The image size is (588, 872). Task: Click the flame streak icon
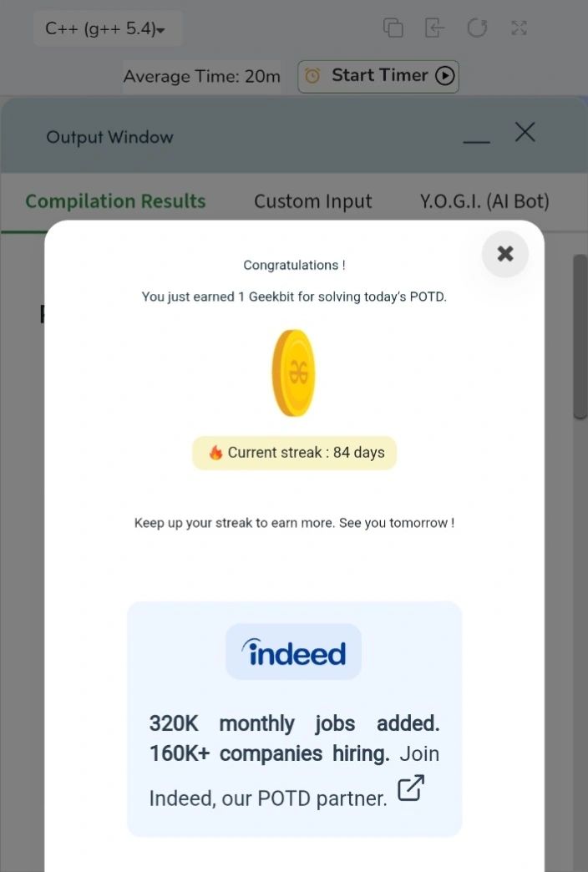pos(215,453)
